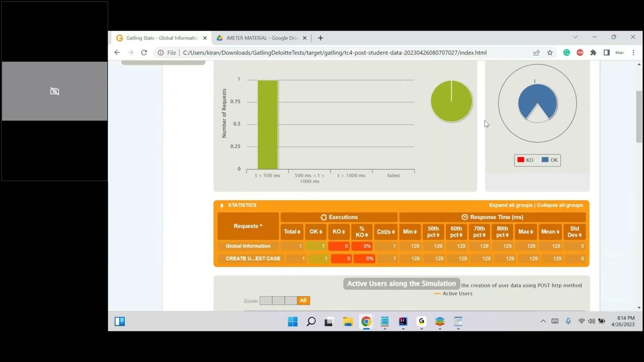Open taskbar Search
The width and height of the screenshot is (644, 362).
(311, 321)
